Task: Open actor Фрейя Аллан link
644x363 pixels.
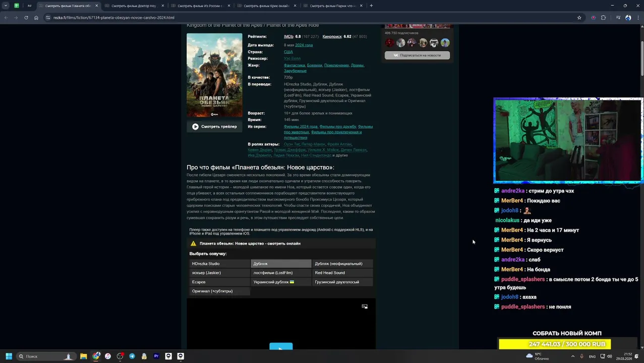Action: click(339, 144)
